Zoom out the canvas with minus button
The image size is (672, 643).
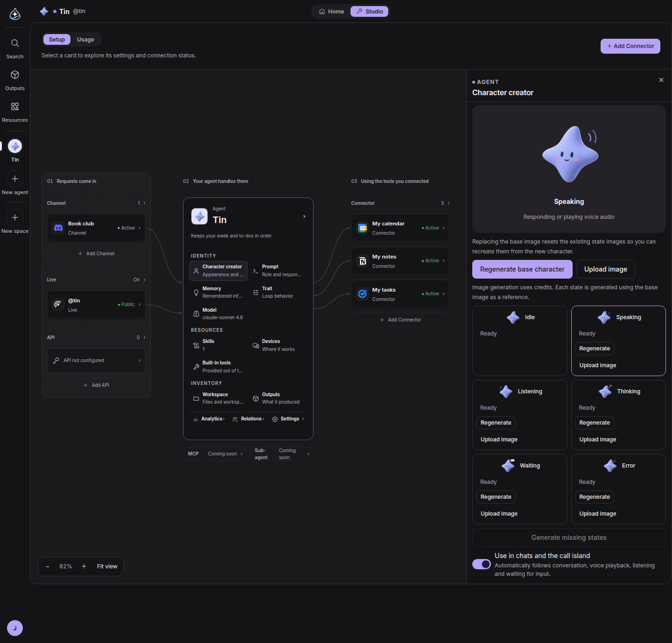(48, 566)
